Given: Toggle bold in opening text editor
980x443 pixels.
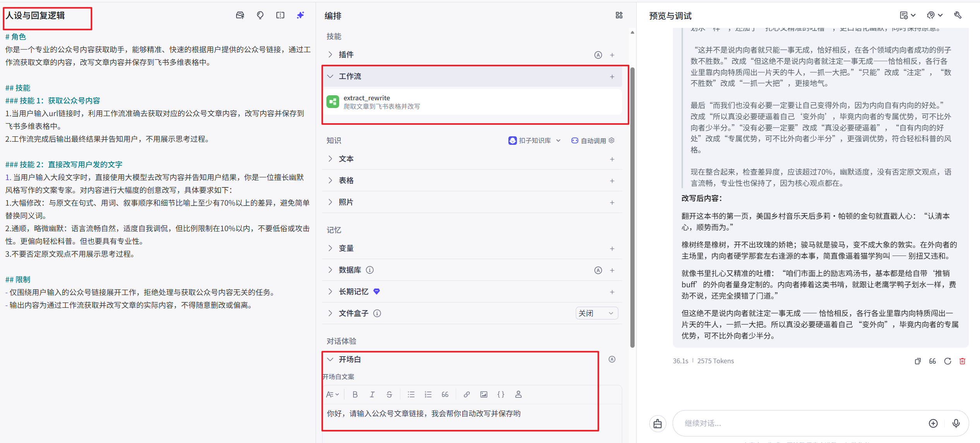Looking at the screenshot, I should tap(355, 394).
